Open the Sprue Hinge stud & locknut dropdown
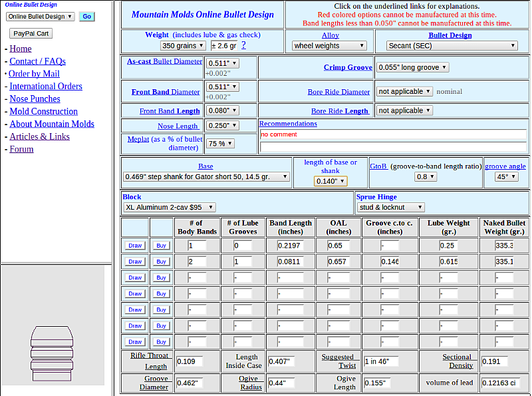The image size is (532, 396). click(x=391, y=207)
